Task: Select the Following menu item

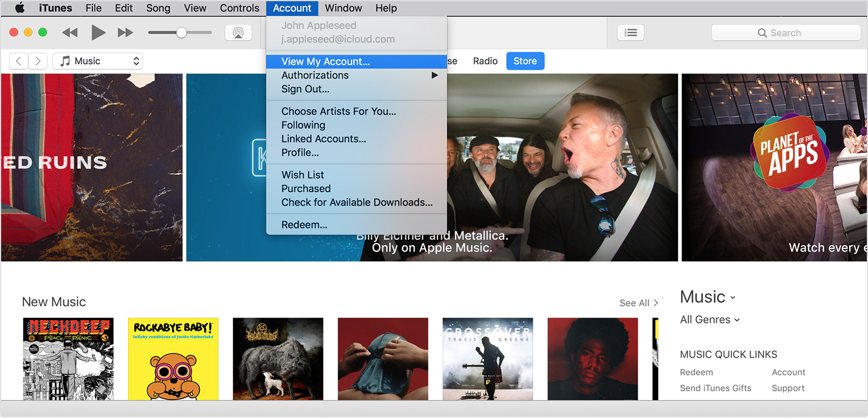Action: coord(356,125)
